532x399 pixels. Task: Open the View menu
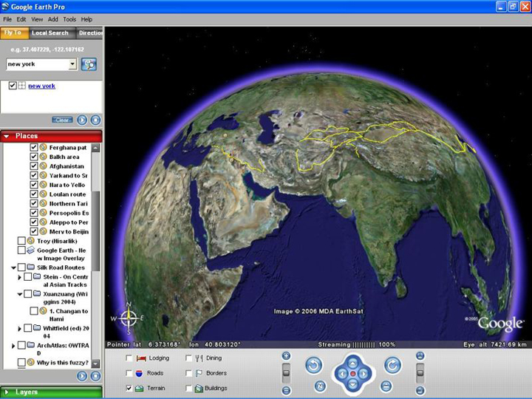coord(37,19)
